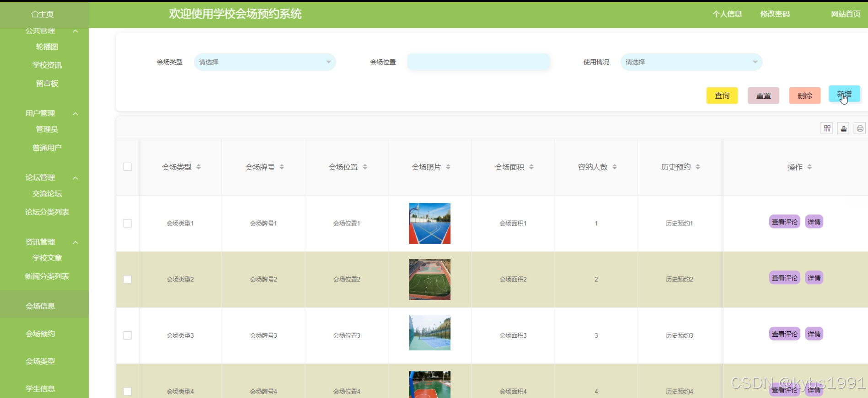Open 学校资讯 in the sidebar
This screenshot has width=868, height=398.
47,65
